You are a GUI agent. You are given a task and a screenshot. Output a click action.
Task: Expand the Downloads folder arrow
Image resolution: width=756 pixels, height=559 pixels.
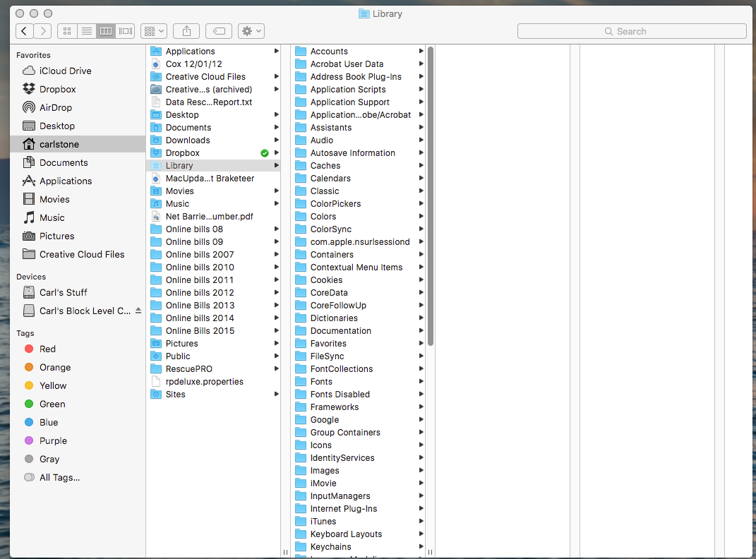coord(276,140)
